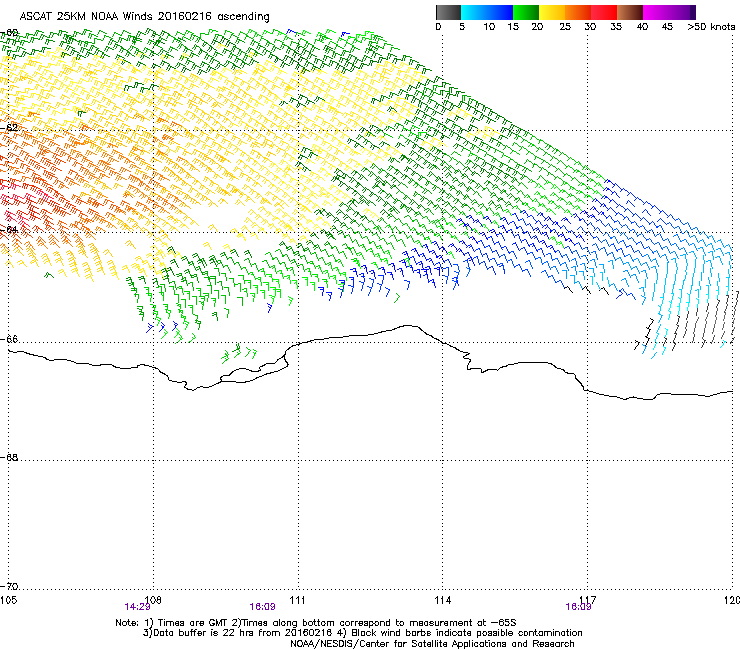Click the latitude label '-70'
Screen dimensions: 740x650
tap(9, 586)
